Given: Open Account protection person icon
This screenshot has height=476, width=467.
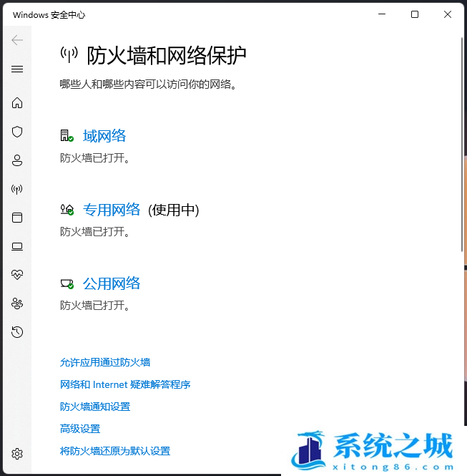Looking at the screenshot, I should tap(17, 160).
